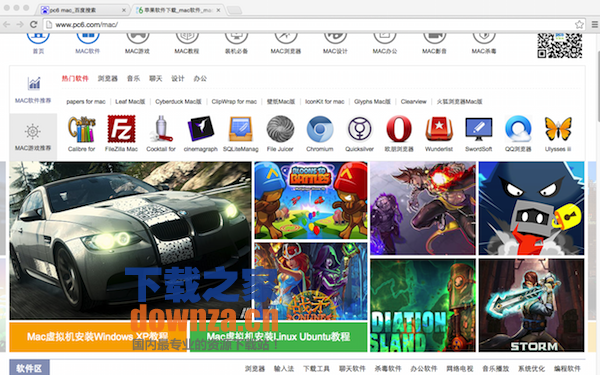Screen dimensions: 600x375
Task: Click the Chromium browser icon
Action: click(320, 129)
